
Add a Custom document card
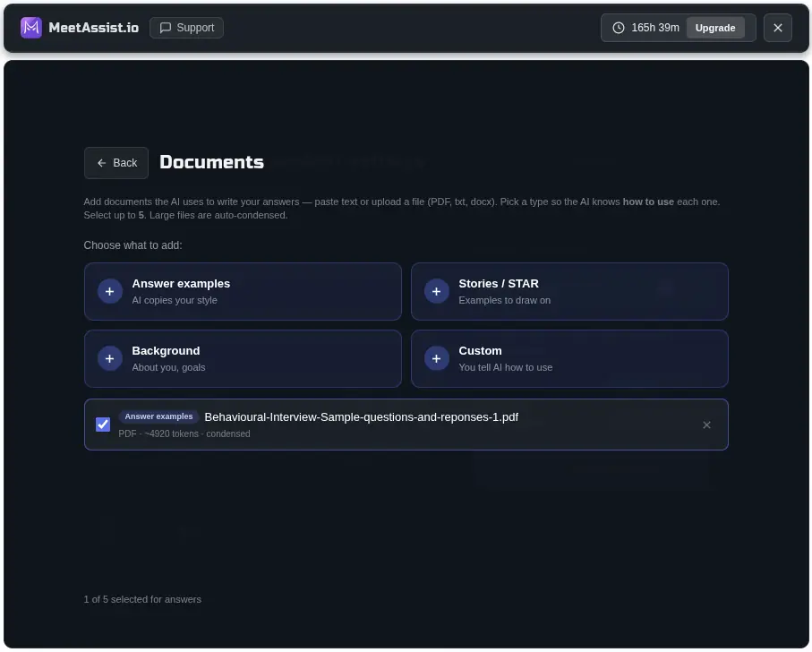click(569, 359)
